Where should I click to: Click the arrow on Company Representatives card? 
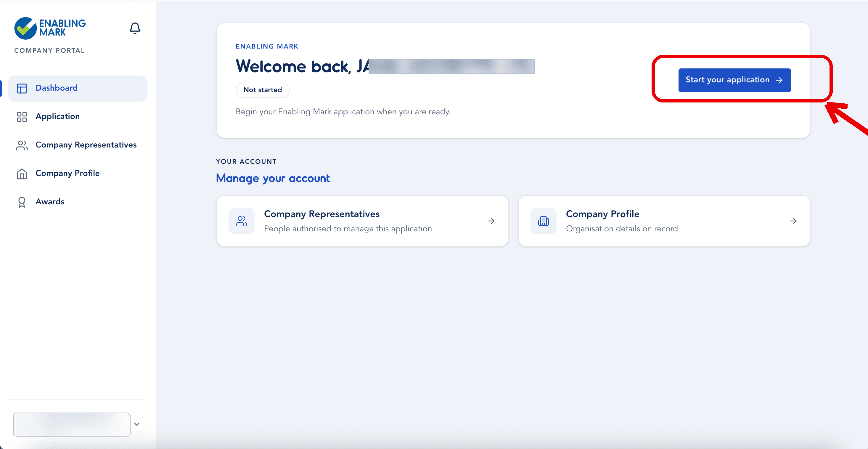click(491, 221)
